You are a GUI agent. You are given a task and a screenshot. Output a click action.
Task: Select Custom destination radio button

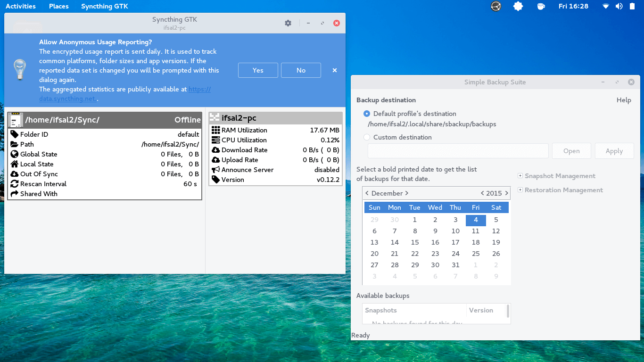coord(367,137)
